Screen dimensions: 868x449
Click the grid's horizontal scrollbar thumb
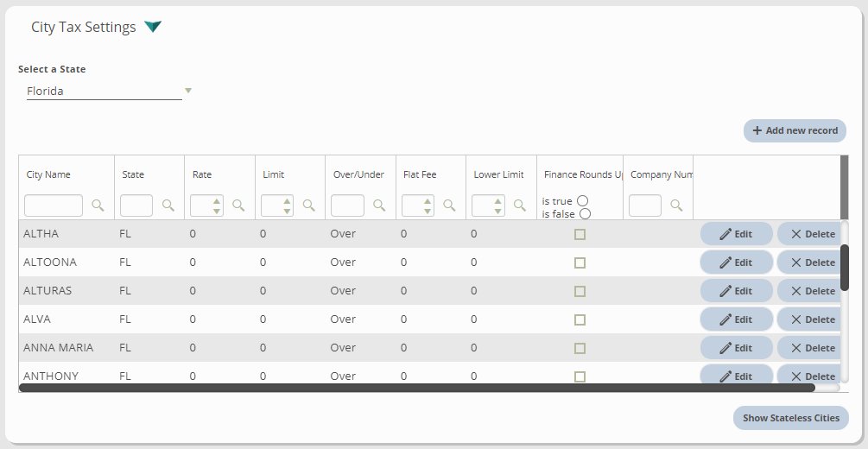pyautogui.click(x=417, y=388)
